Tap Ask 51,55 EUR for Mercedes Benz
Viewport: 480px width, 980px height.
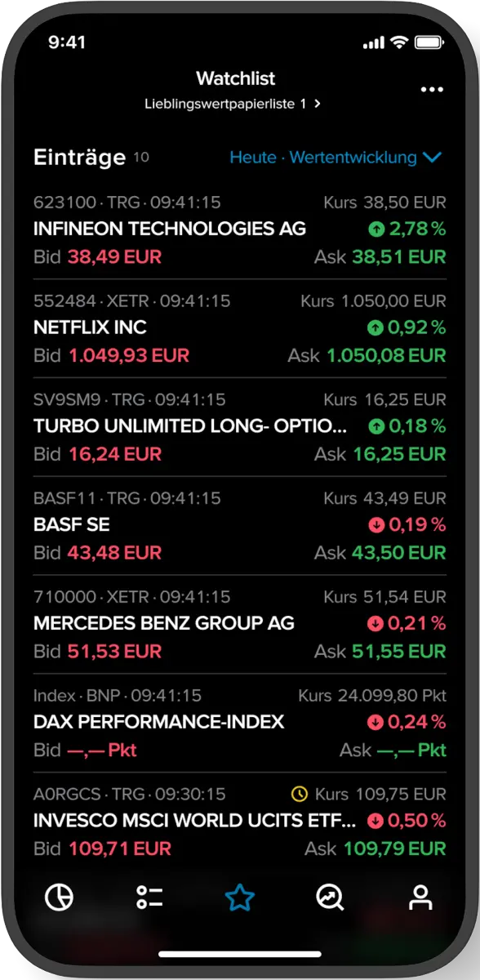click(380, 652)
